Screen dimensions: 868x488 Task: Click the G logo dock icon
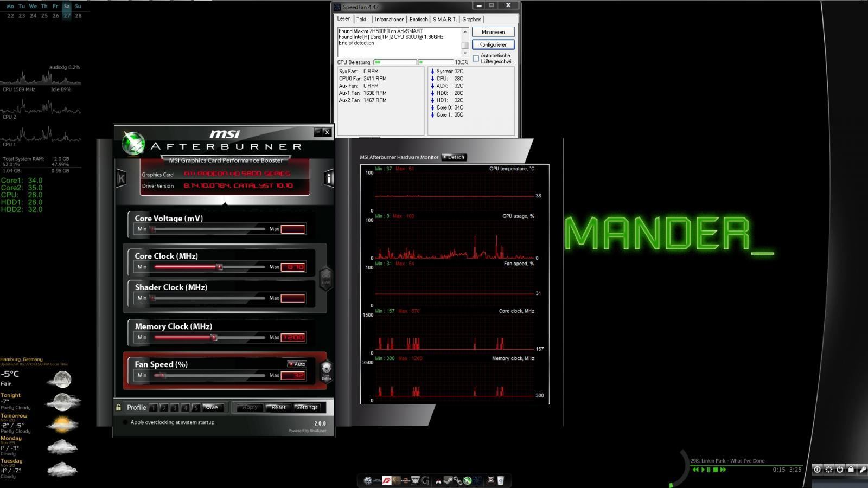(x=425, y=480)
